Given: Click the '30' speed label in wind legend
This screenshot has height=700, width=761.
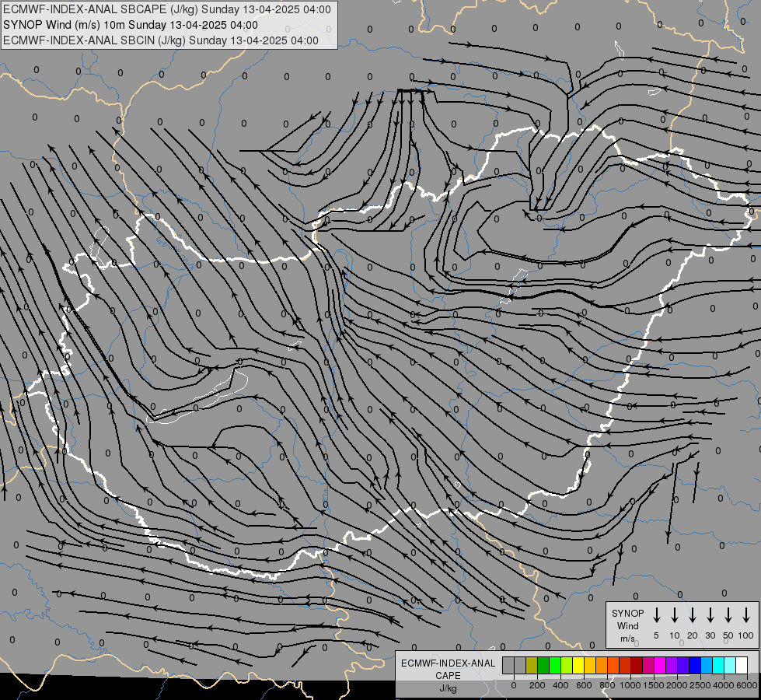Looking at the screenshot, I should tap(710, 635).
